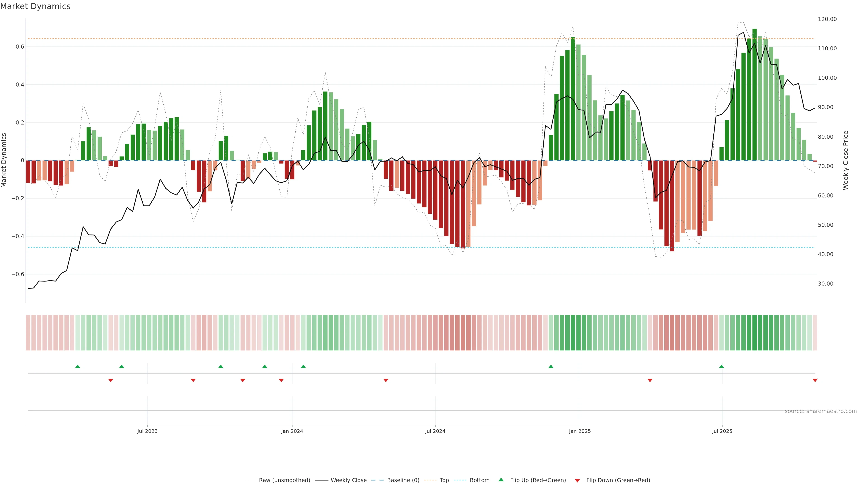Click the source: sharemaestro.com text

[x=821, y=411]
